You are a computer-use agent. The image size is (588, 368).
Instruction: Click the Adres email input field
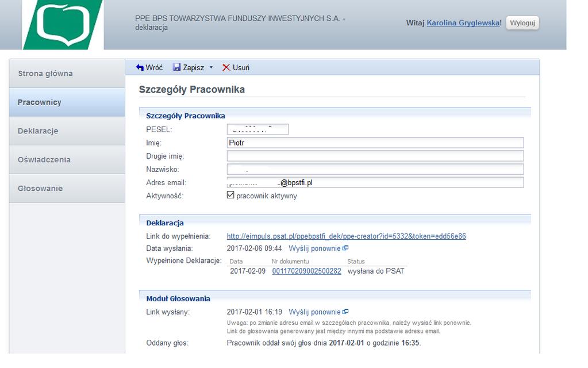point(375,182)
